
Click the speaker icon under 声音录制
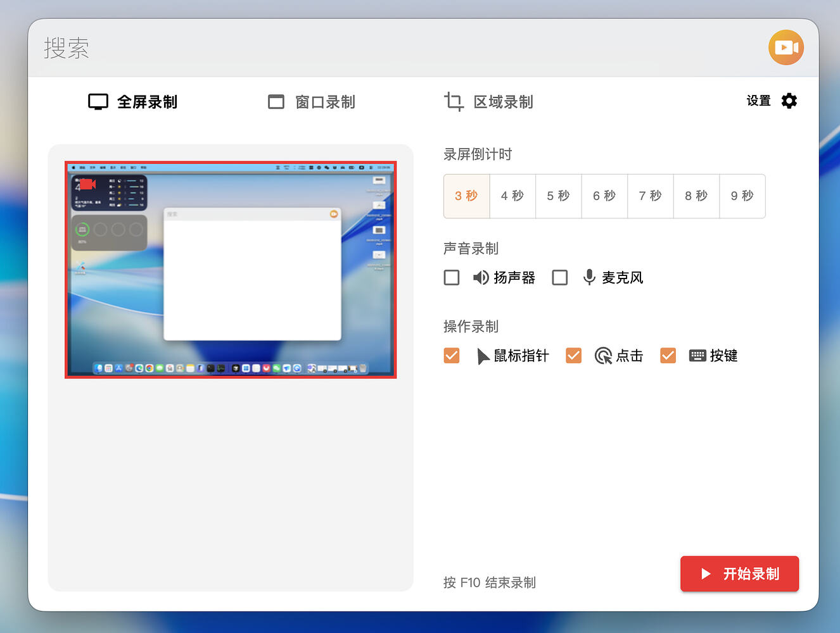click(481, 277)
